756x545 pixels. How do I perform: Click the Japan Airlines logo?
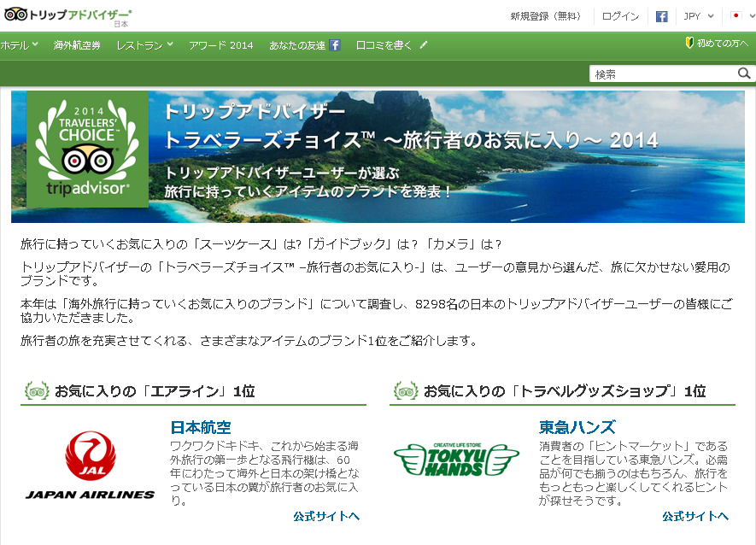click(90, 465)
